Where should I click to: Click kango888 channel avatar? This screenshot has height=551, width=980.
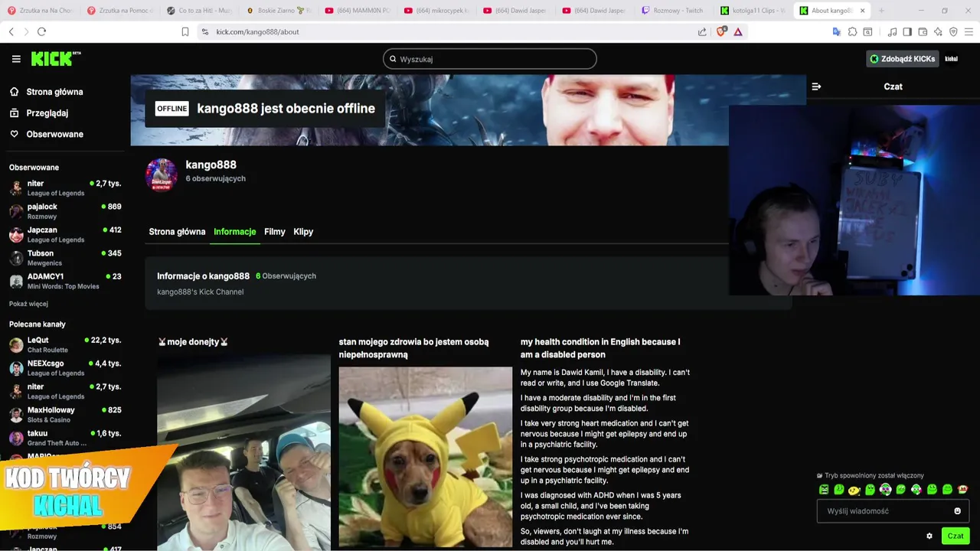point(162,174)
